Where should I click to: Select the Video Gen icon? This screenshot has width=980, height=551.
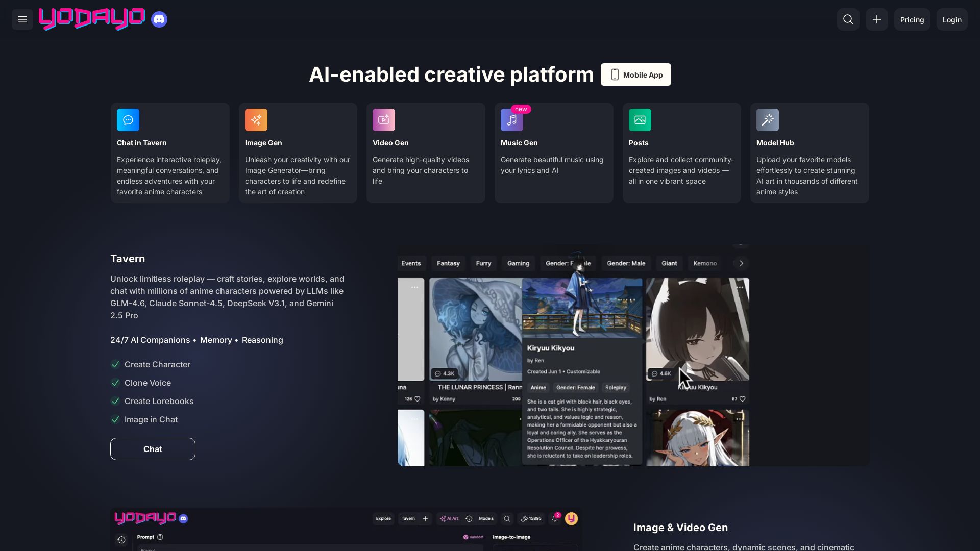[384, 120]
